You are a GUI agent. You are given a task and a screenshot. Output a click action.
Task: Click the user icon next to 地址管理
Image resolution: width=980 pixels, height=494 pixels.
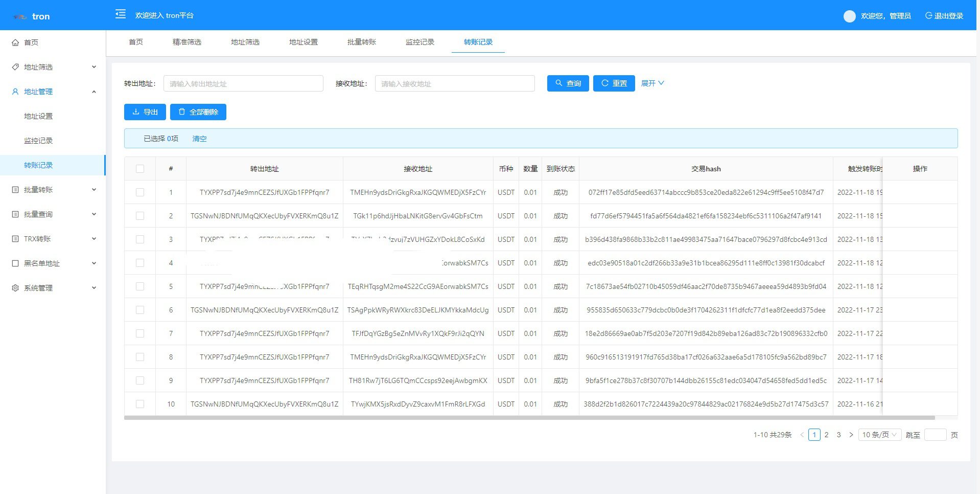[x=15, y=92]
